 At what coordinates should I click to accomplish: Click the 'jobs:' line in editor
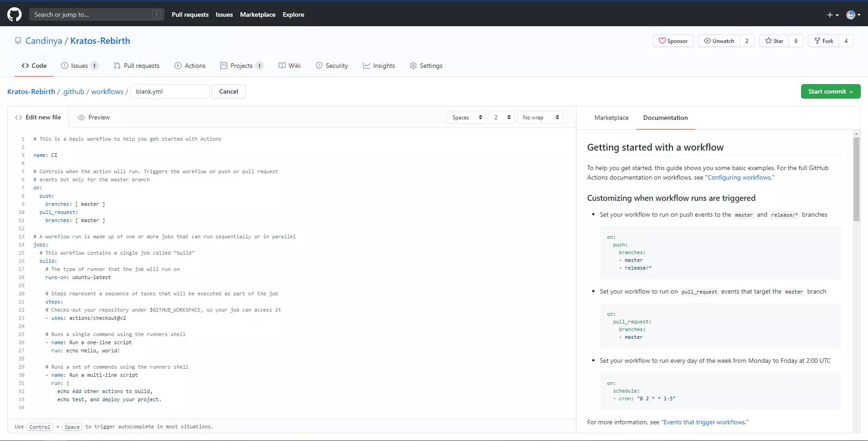[41, 245]
